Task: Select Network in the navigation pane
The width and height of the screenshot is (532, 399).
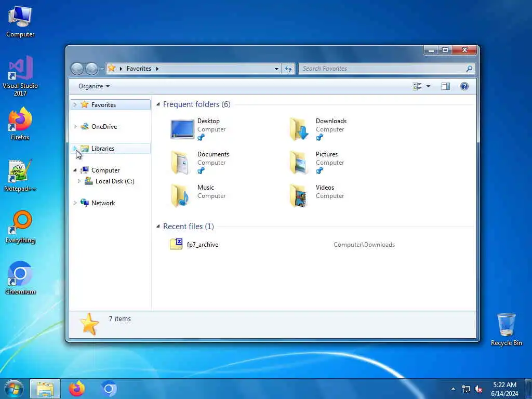Action: [103, 203]
